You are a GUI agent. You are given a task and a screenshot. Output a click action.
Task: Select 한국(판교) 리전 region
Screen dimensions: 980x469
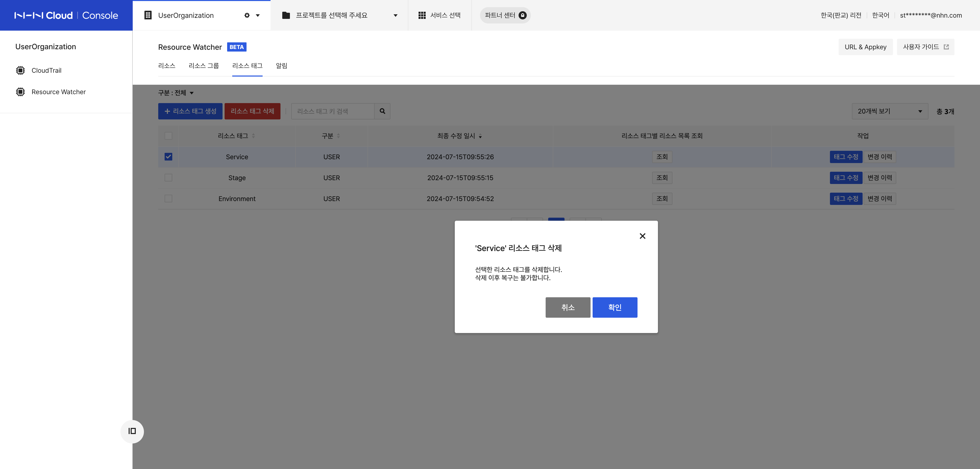tap(841, 15)
